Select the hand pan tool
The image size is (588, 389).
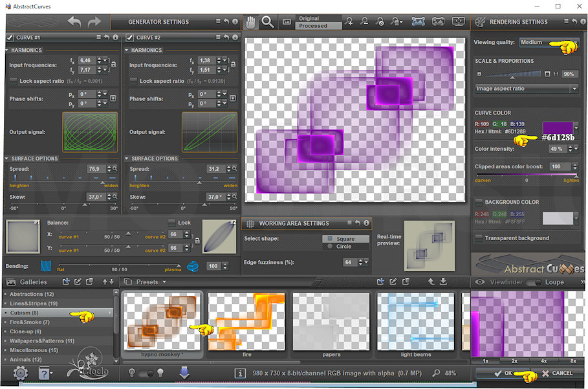click(x=252, y=21)
